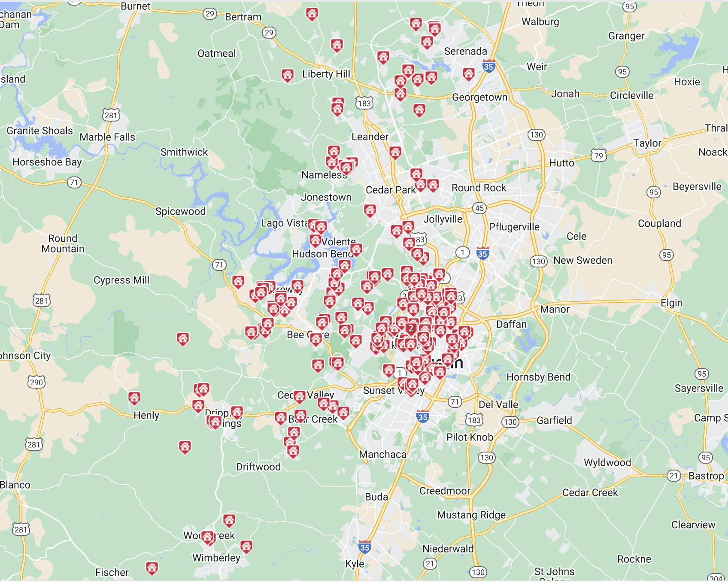Open house marker south of Georgetown, east of 183
The image size is (728, 583).
[419, 110]
